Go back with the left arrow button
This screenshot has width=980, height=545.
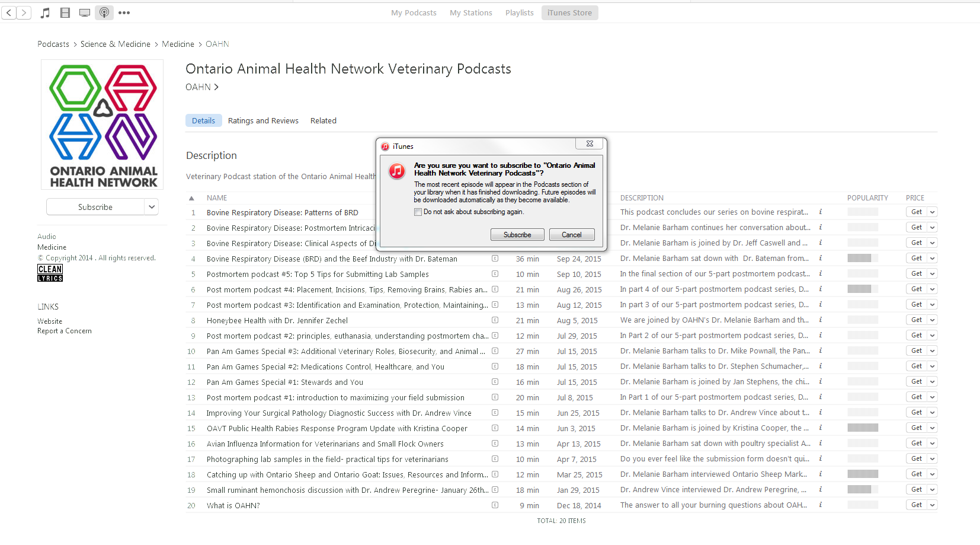click(9, 12)
